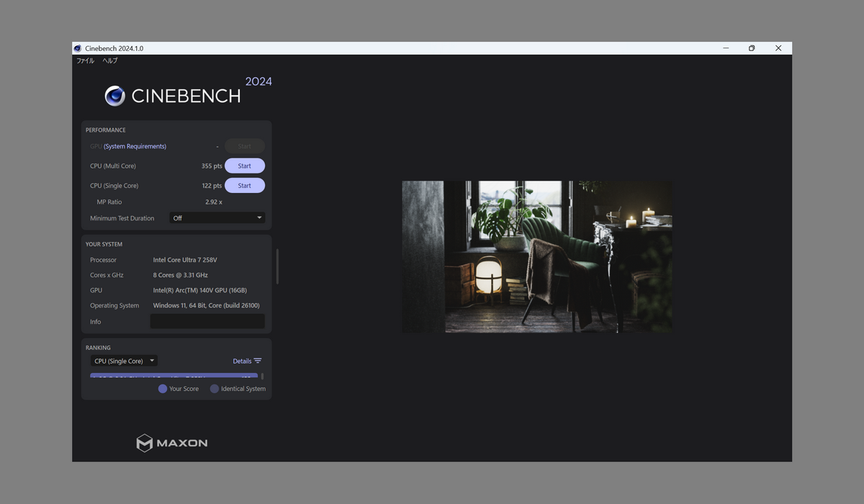
Task: Close the Cinebench window
Action: click(778, 48)
